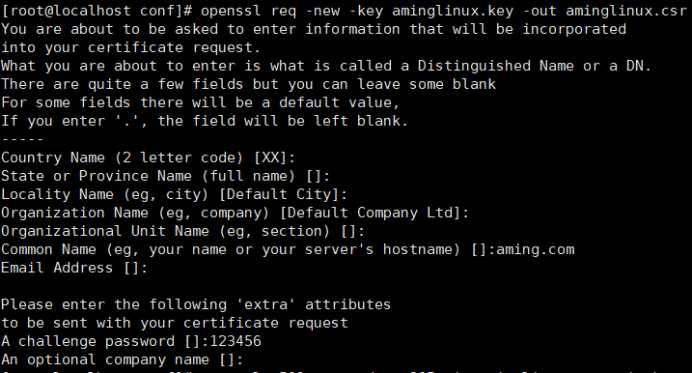
Task: Click the openssl req command line
Action: [x=343, y=11]
